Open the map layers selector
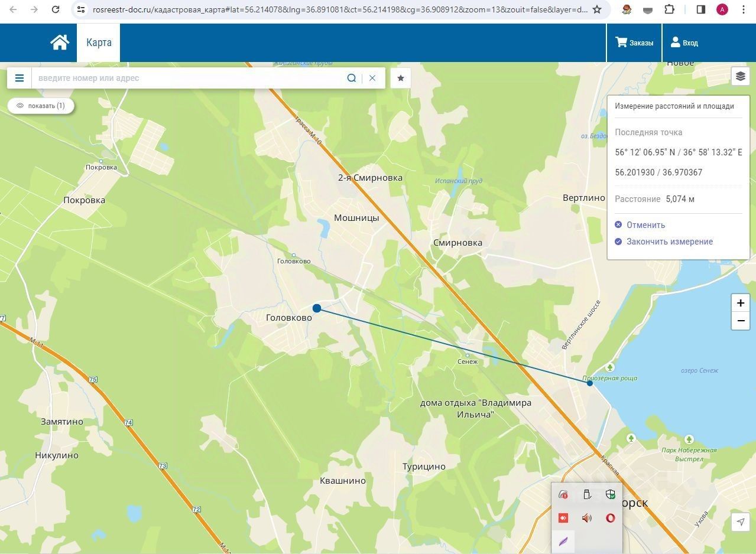Screen dimensions: 756x554 (x=741, y=76)
